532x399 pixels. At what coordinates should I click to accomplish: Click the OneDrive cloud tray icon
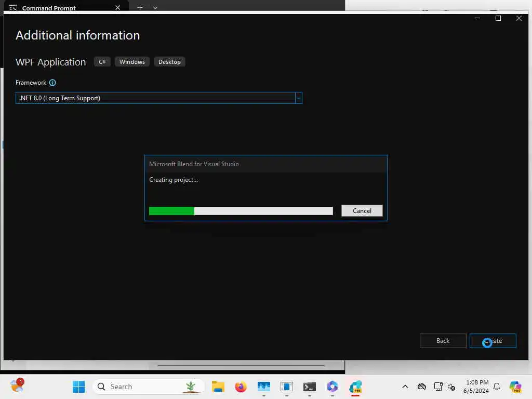click(422, 387)
